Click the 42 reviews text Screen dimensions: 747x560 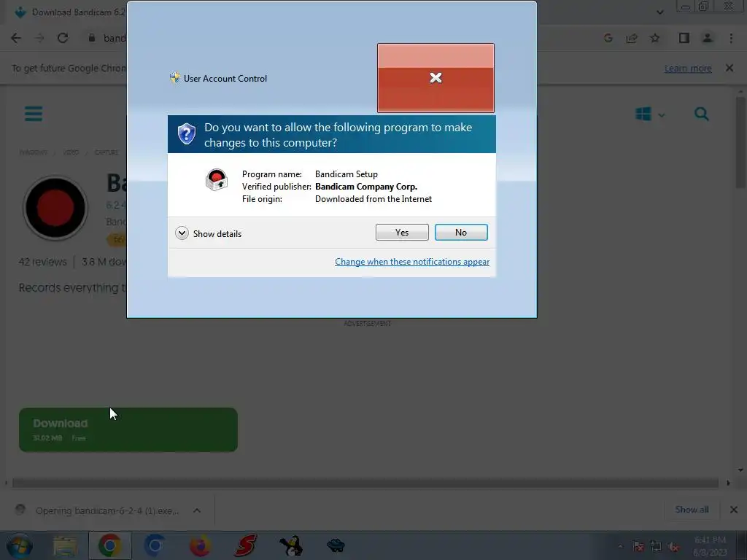pos(43,262)
